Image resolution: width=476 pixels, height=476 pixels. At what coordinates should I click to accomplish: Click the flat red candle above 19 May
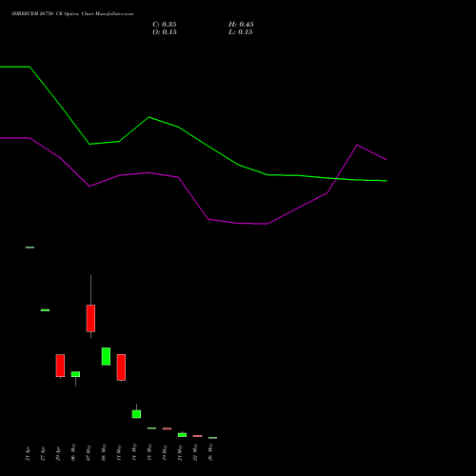(167, 428)
